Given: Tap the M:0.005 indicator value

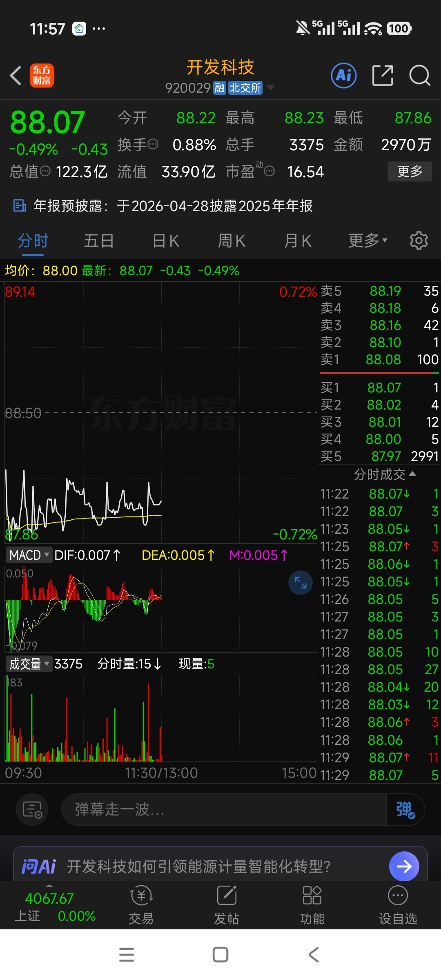Looking at the screenshot, I should [x=258, y=555].
